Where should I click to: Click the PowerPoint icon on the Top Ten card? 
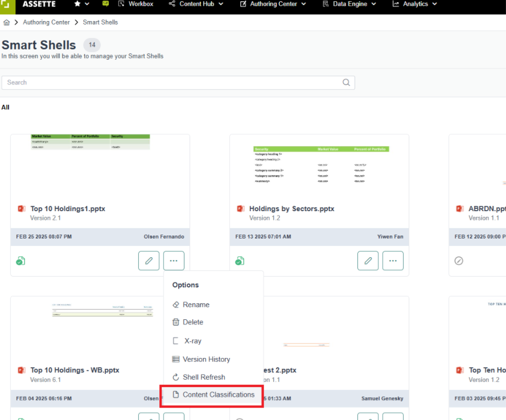point(460,370)
